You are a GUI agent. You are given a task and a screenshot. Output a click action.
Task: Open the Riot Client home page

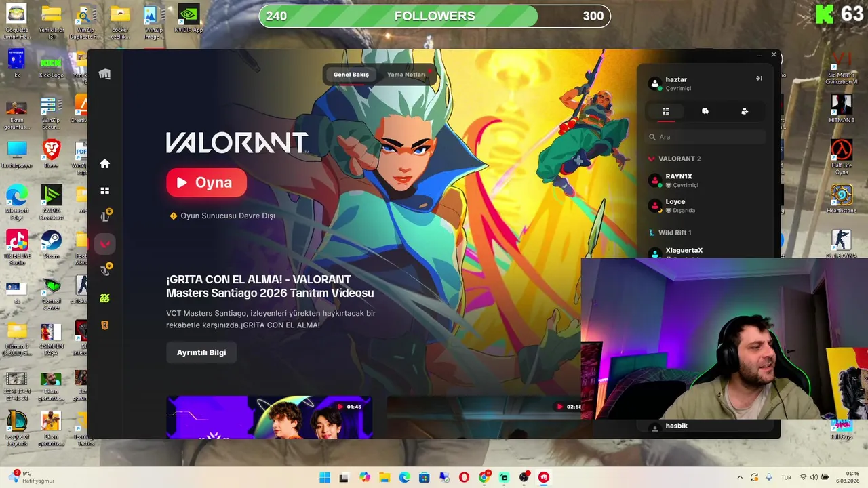tap(104, 163)
